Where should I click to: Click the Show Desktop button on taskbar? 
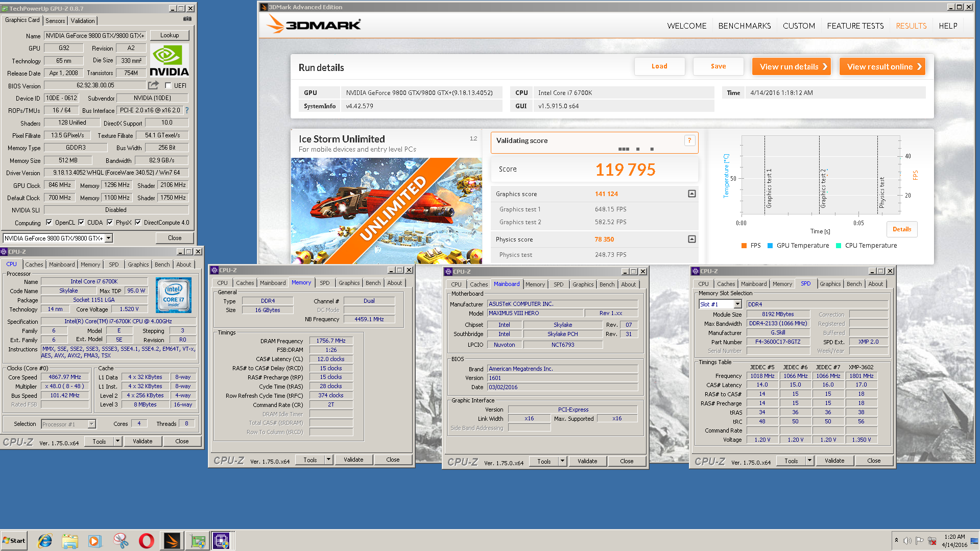coord(975,541)
